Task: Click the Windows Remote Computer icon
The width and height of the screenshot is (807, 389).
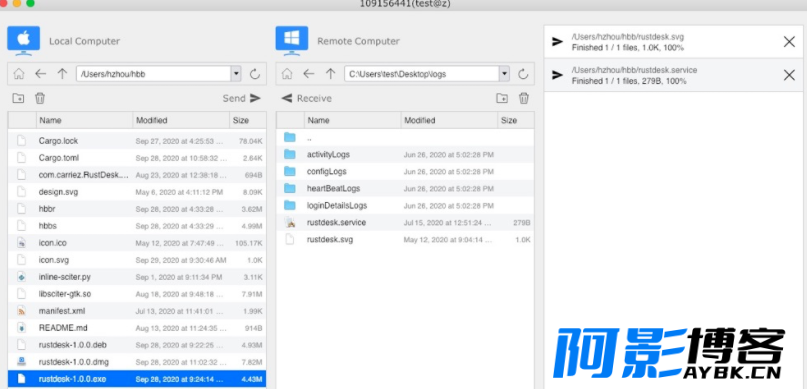Action: (292, 41)
